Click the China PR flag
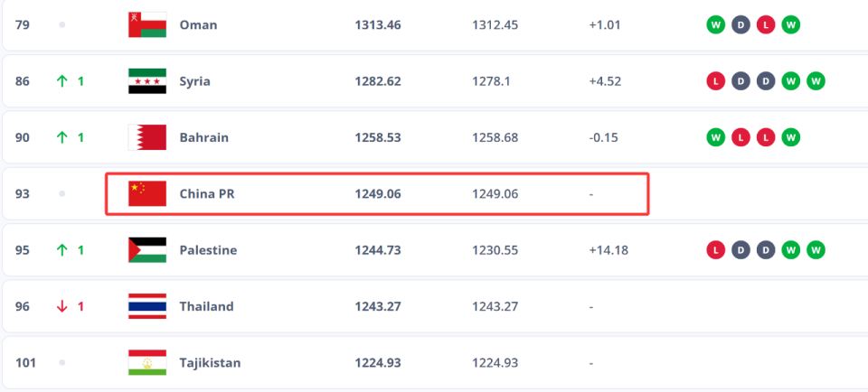The image size is (868, 392). 146,193
